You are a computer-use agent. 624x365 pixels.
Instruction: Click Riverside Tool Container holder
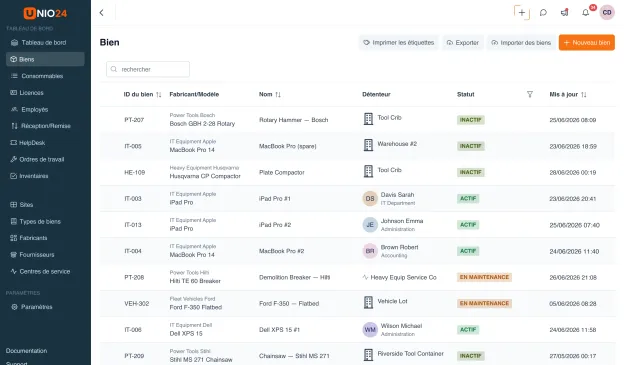[410, 353]
